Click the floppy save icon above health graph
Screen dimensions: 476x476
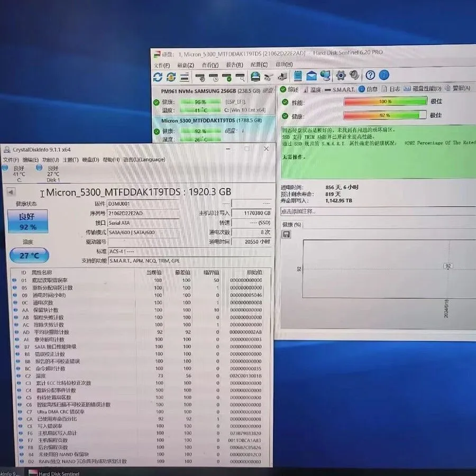[x=286, y=234]
